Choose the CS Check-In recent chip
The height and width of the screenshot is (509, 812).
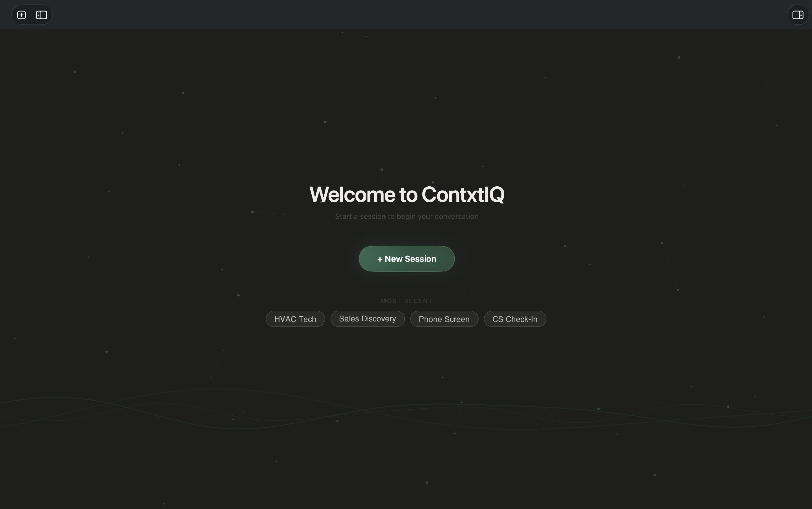point(515,319)
